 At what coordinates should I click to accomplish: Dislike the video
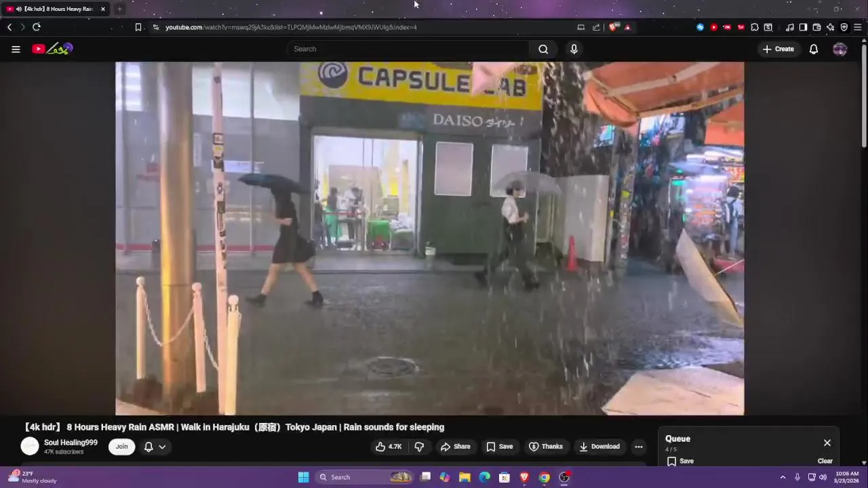point(419,447)
